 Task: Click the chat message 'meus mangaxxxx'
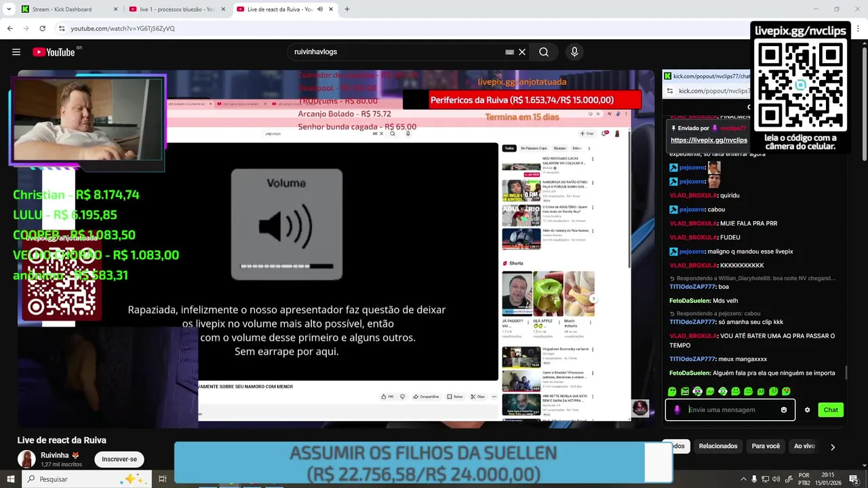click(x=743, y=359)
